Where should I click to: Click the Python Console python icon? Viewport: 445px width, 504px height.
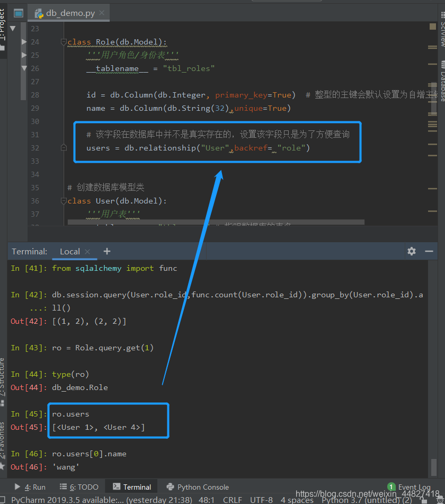(x=170, y=487)
